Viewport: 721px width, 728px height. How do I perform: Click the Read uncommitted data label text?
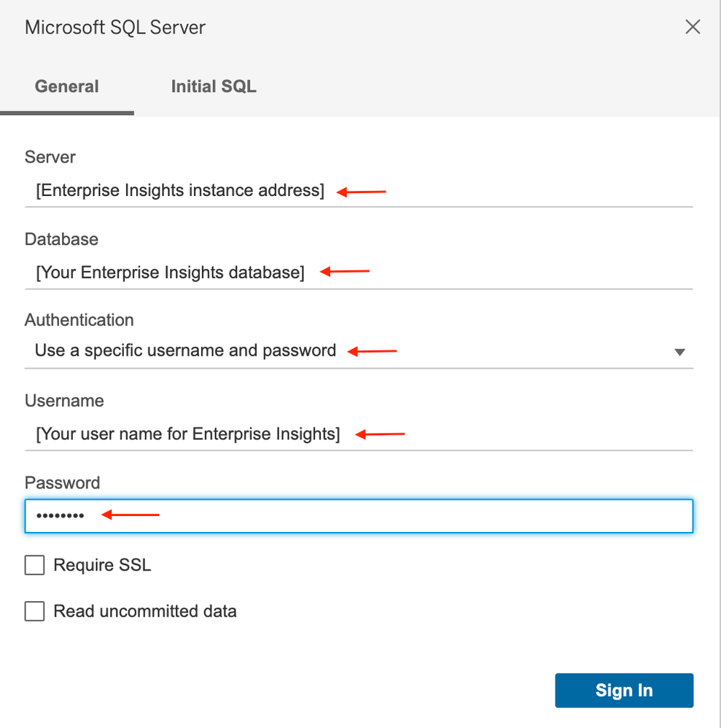click(145, 611)
